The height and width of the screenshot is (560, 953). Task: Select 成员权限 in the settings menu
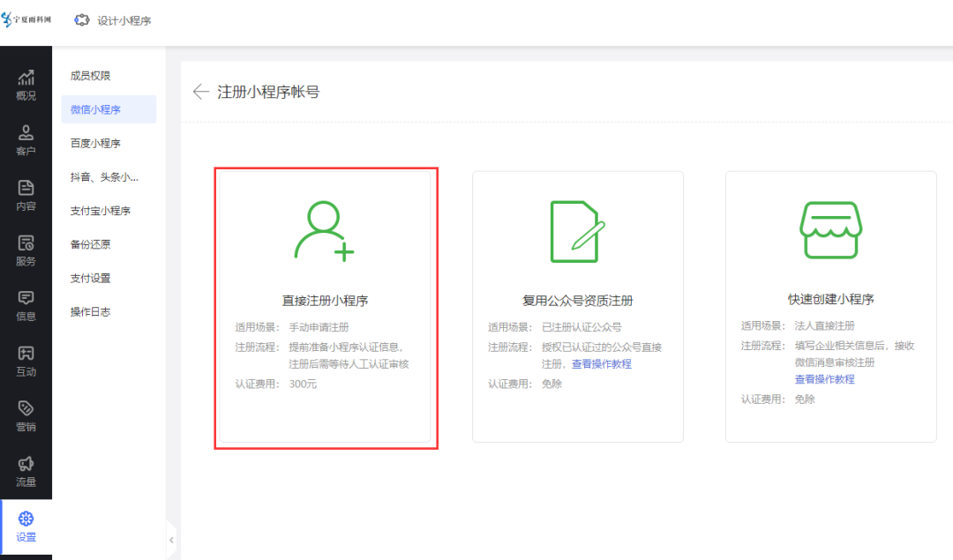pyautogui.click(x=90, y=75)
